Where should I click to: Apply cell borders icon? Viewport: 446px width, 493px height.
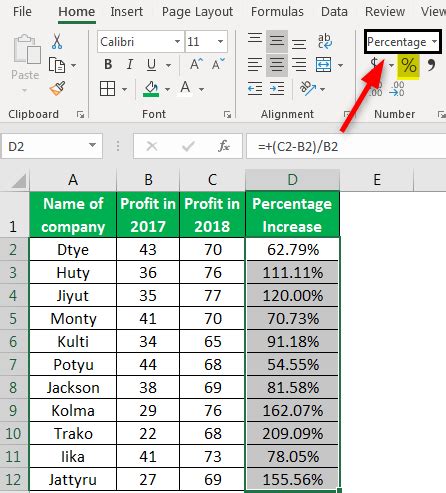coord(107,89)
